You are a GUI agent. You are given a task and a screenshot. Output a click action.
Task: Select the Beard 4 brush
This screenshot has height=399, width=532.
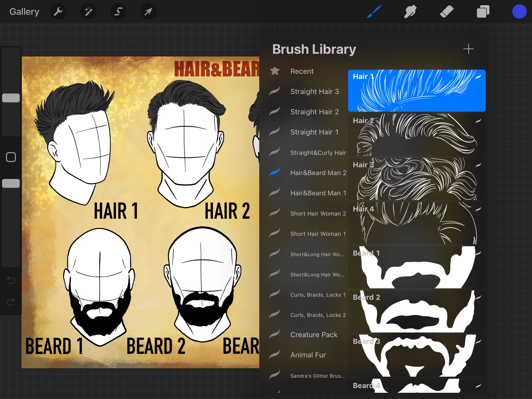pos(417,386)
